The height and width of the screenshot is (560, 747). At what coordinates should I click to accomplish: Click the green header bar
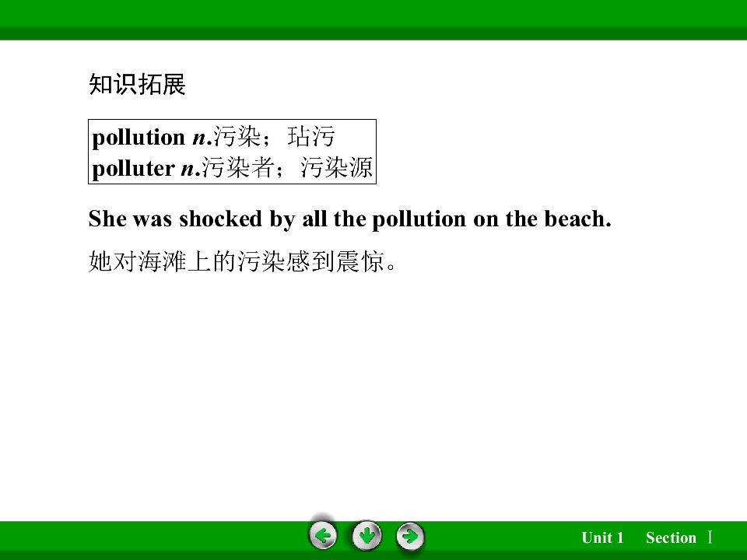point(373,20)
